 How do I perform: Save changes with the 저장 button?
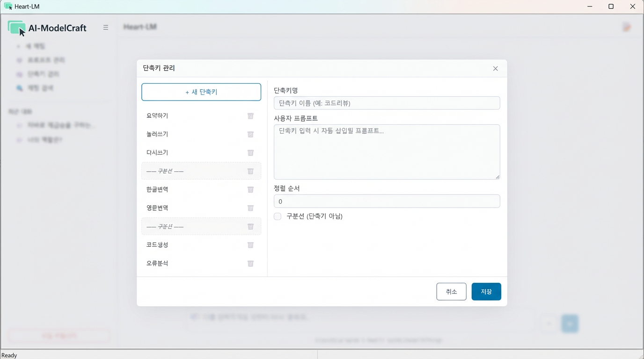[486, 291]
